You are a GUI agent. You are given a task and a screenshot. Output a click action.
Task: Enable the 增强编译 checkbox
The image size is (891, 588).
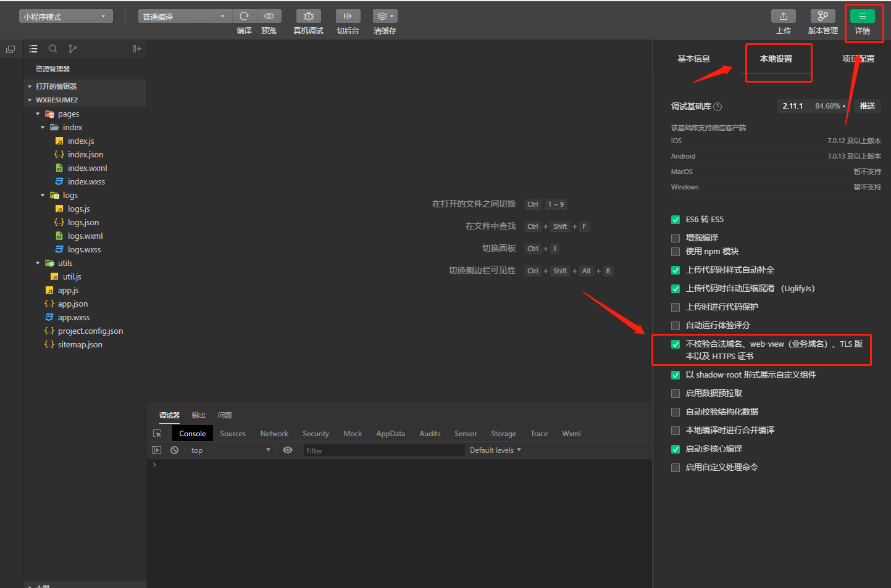(x=676, y=238)
